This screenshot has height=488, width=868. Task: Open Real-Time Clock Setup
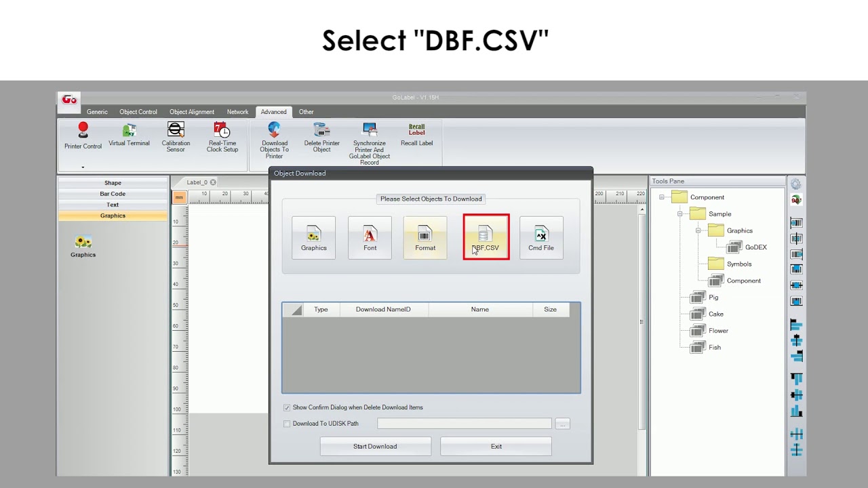(x=222, y=137)
